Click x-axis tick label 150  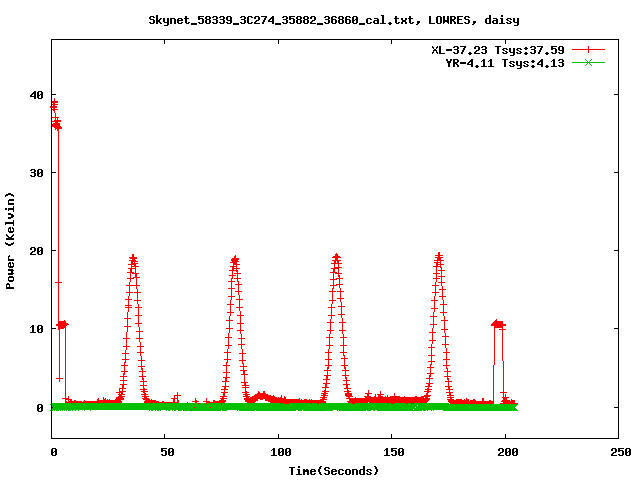(394, 452)
